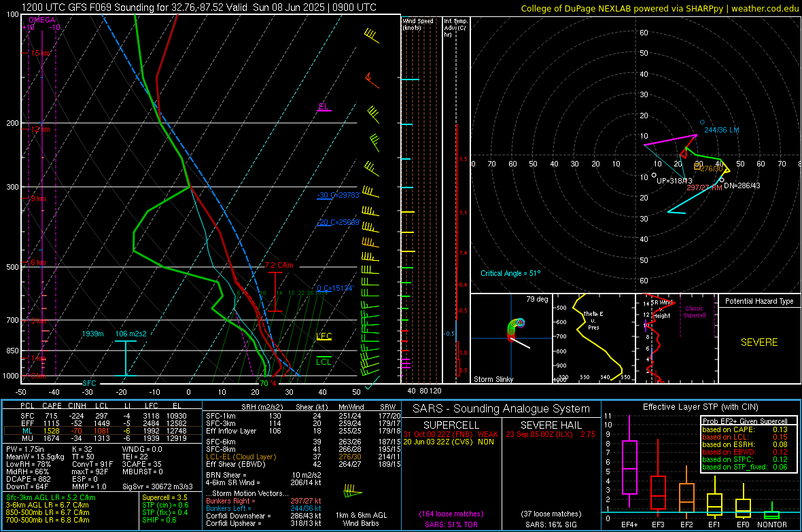Select the SFC-1km shear row

point(303,416)
